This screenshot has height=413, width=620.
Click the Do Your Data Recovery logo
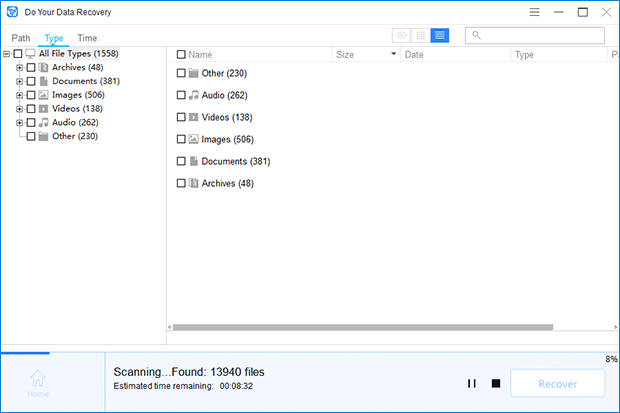pyautogui.click(x=12, y=12)
